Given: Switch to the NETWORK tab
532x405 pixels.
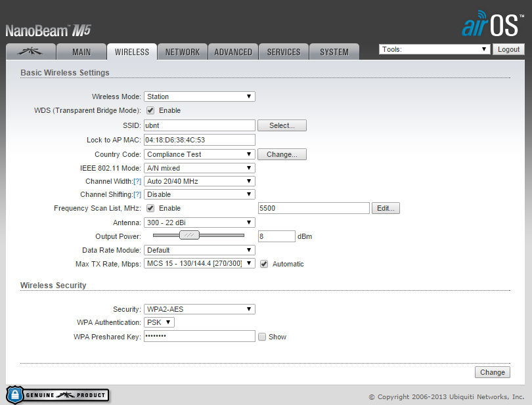Looking at the screenshot, I should tap(183, 52).
